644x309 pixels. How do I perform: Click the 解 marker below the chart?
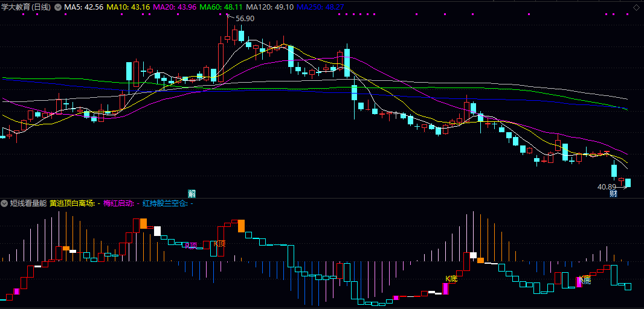[x=192, y=194]
